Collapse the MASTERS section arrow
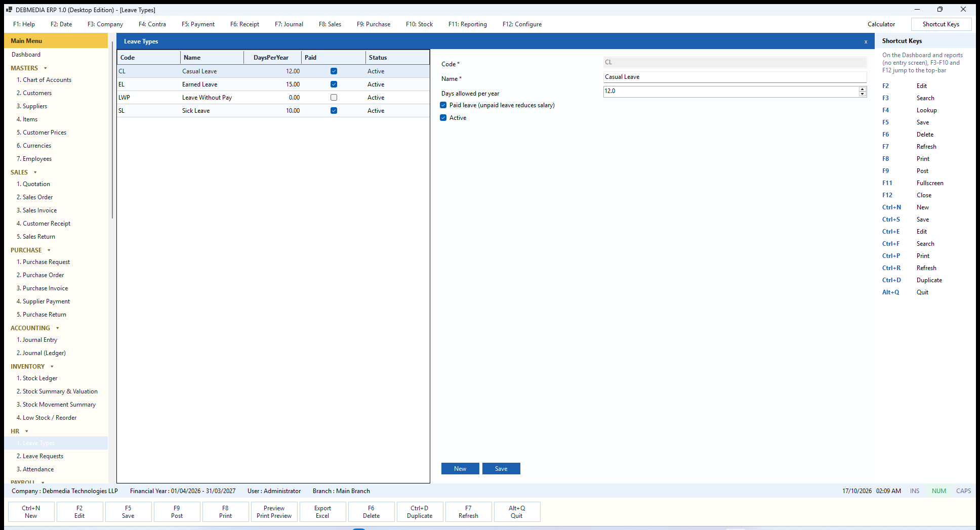The height and width of the screenshot is (530, 980). tap(46, 68)
